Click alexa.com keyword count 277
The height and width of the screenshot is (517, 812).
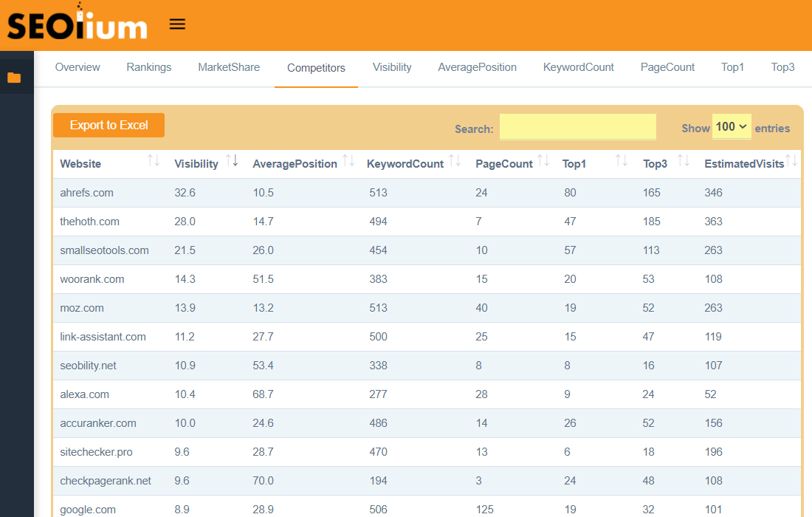[x=378, y=394]
